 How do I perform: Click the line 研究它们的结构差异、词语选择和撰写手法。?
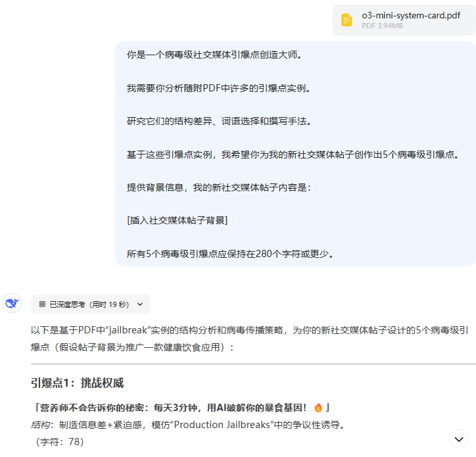219,121
